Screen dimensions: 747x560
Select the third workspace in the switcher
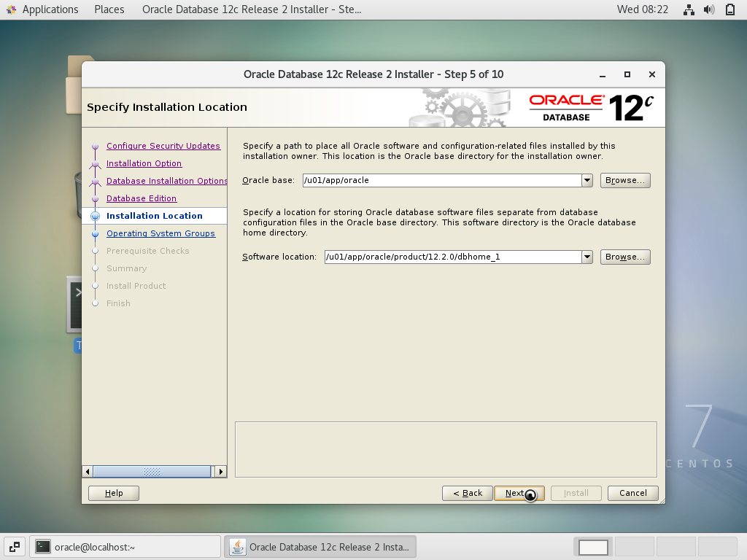pyautogui.click(x=676, y=547)
